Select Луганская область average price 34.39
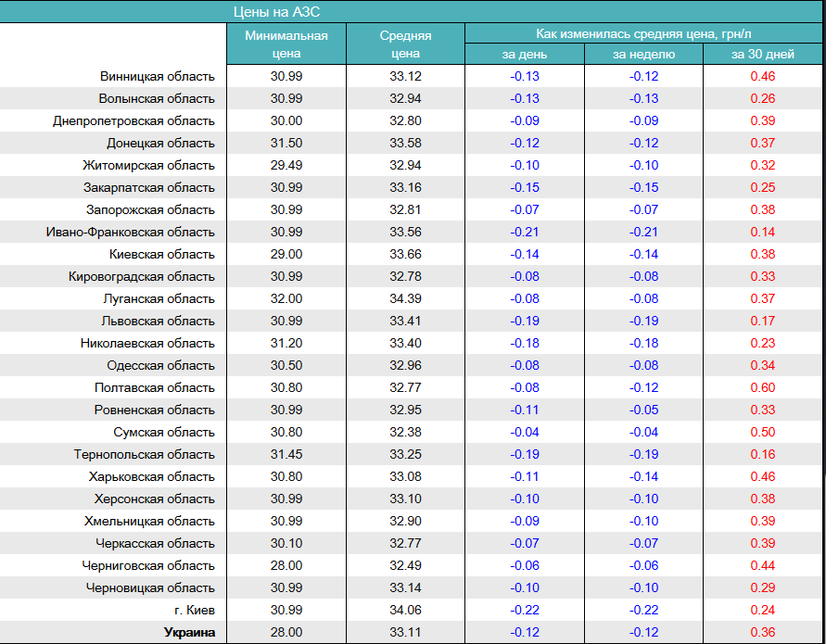 [405, 298]
